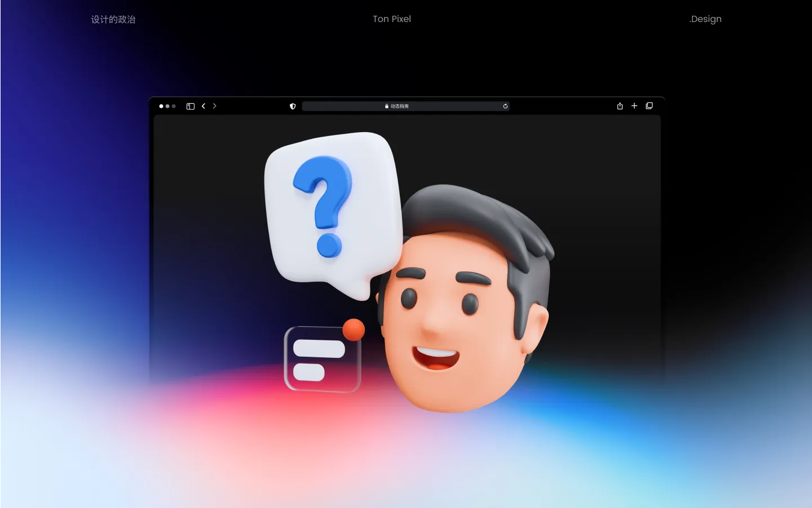Viewport: 812px width, 508px height.
Task: Open the 设计的政治 header link
Action: [113, 19]
